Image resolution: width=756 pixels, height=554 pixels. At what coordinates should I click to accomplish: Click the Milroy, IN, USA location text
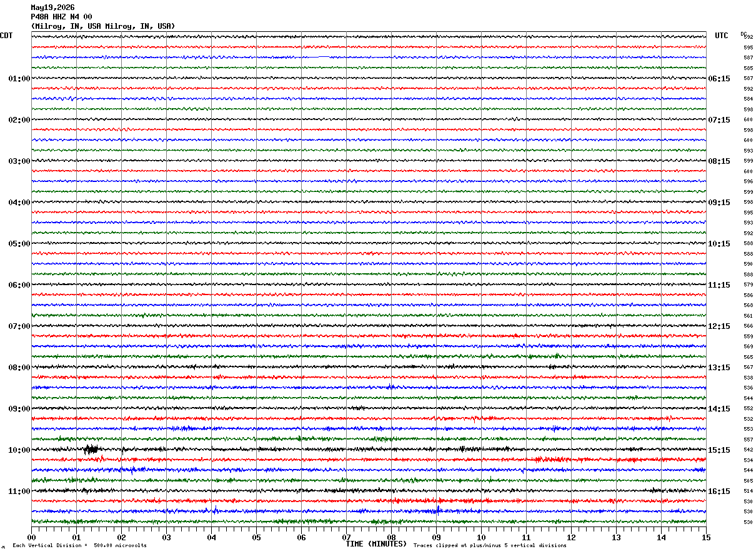103,26
